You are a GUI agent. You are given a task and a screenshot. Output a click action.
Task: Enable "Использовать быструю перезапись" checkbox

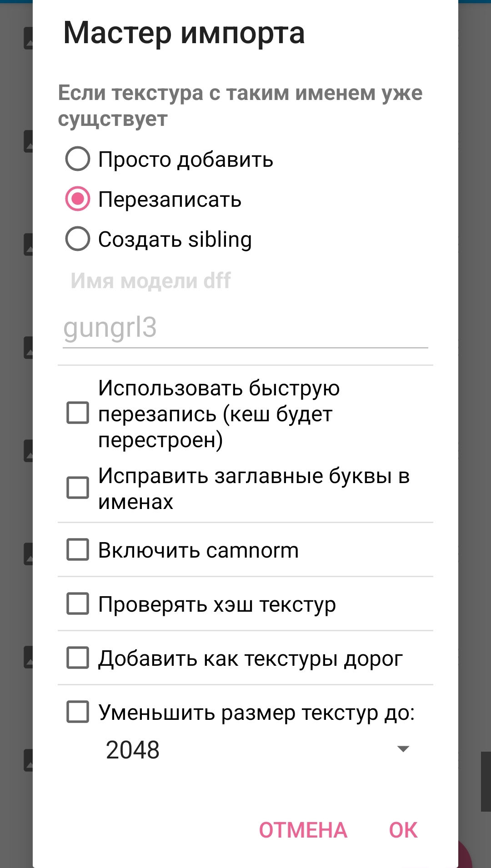coord(78,413)
